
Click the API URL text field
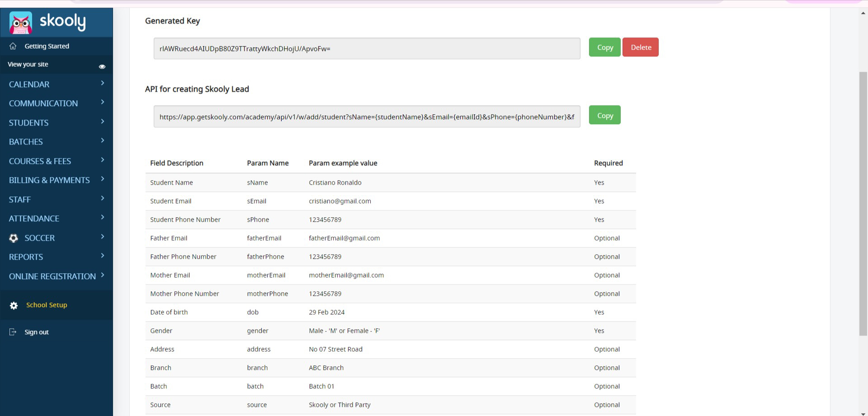click(367, 117)
